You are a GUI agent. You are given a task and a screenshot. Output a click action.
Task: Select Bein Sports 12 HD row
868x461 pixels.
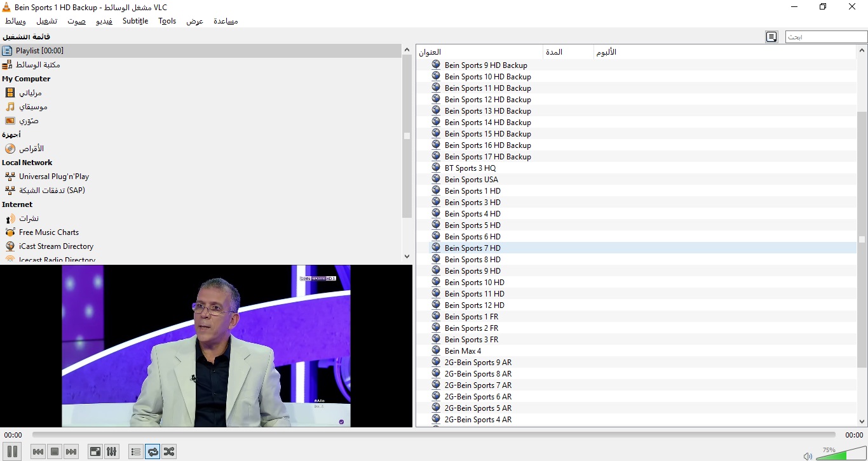637,305
